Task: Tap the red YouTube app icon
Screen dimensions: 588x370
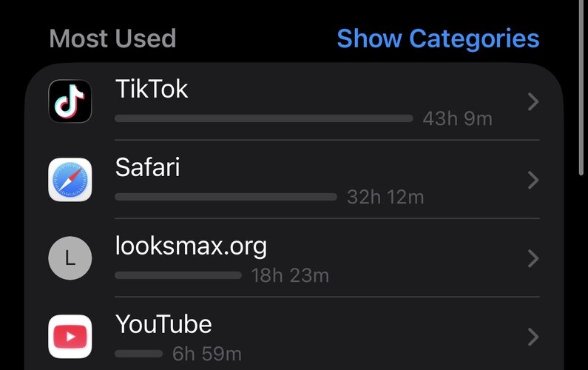Action: (70, 337)
